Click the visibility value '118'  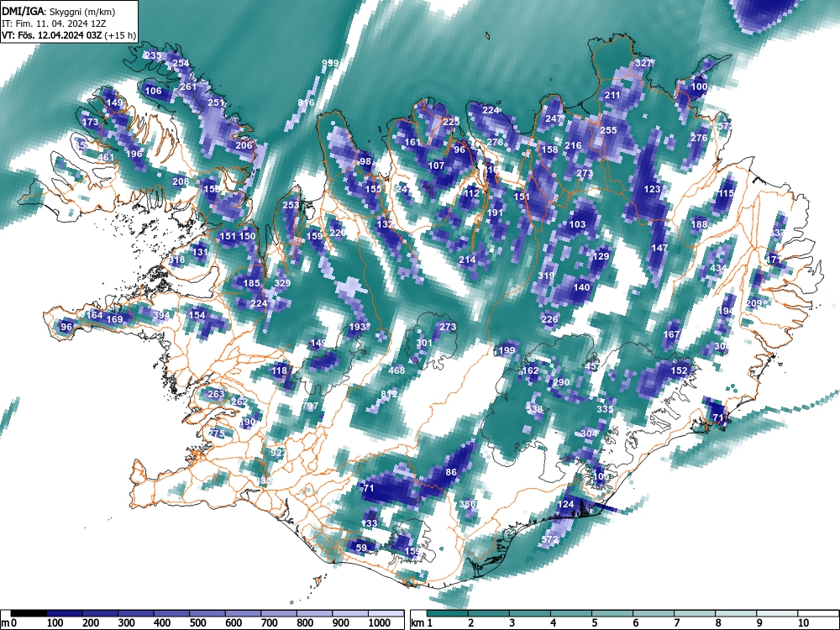(279, 370)
